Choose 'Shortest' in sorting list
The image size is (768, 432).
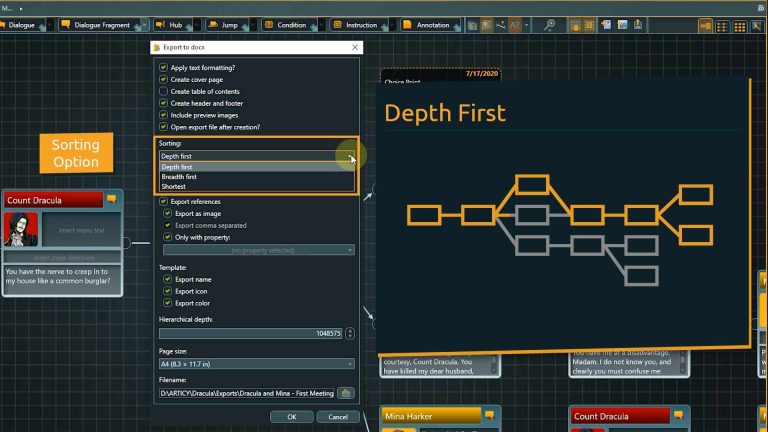[257, 187]
